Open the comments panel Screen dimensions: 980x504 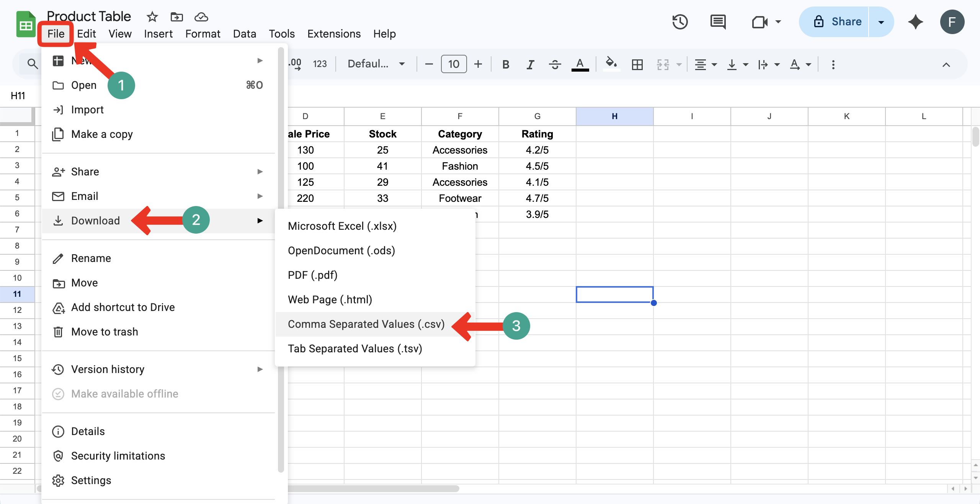(x=719, y=22)
